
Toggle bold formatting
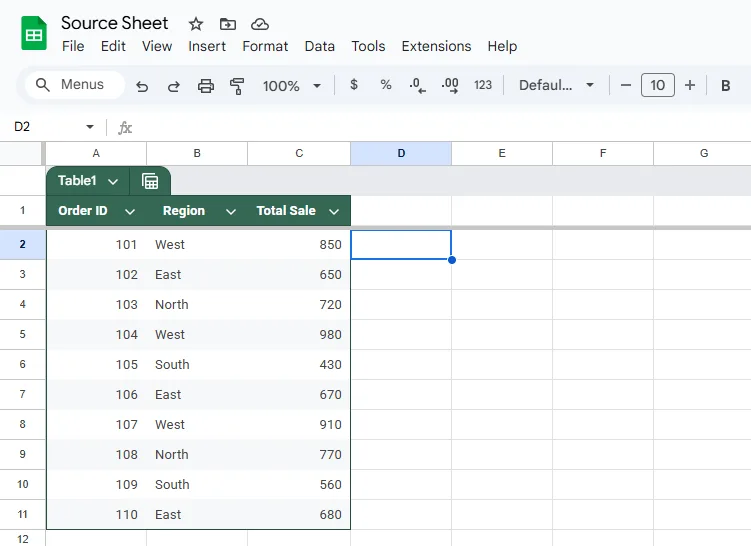click(x=725, y=86)
